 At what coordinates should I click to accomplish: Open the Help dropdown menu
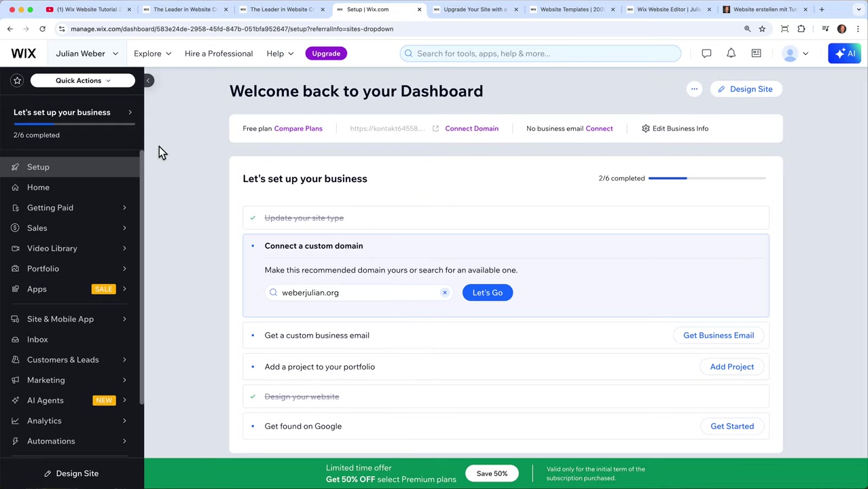(280, 54)
